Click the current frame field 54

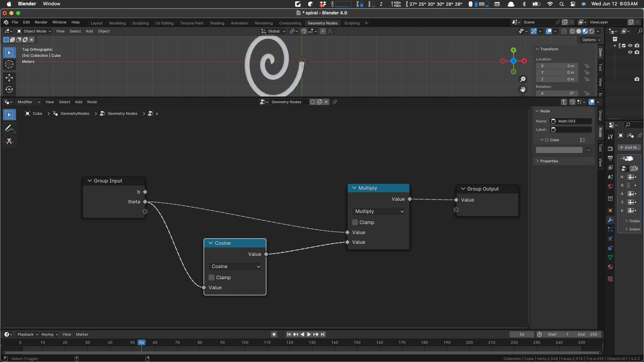522,334
